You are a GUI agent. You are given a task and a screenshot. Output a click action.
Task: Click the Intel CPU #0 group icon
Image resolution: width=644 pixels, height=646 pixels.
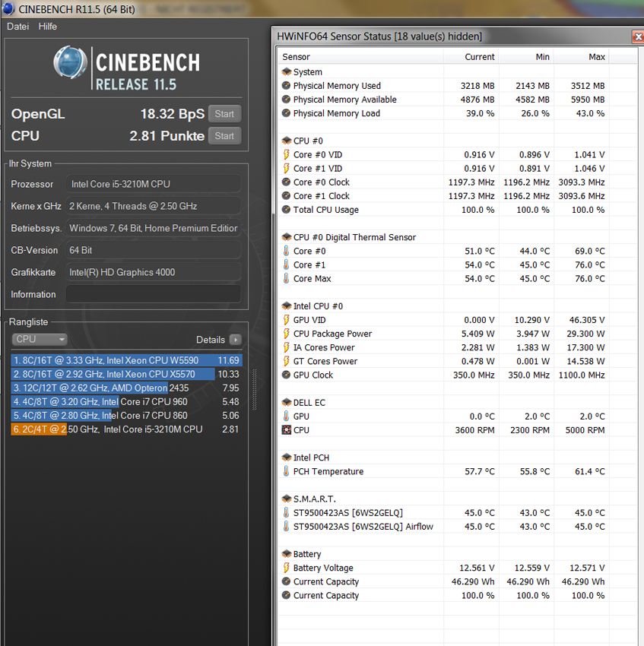(x=286, y=306)
